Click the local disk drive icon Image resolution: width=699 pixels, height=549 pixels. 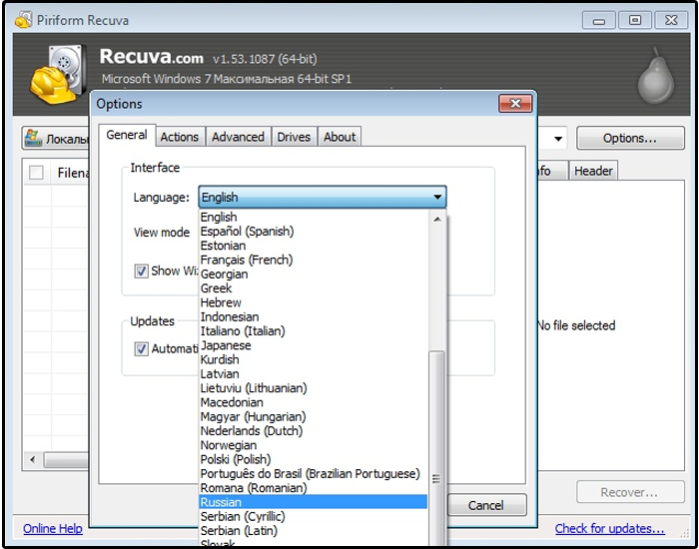tap(33, 138)
